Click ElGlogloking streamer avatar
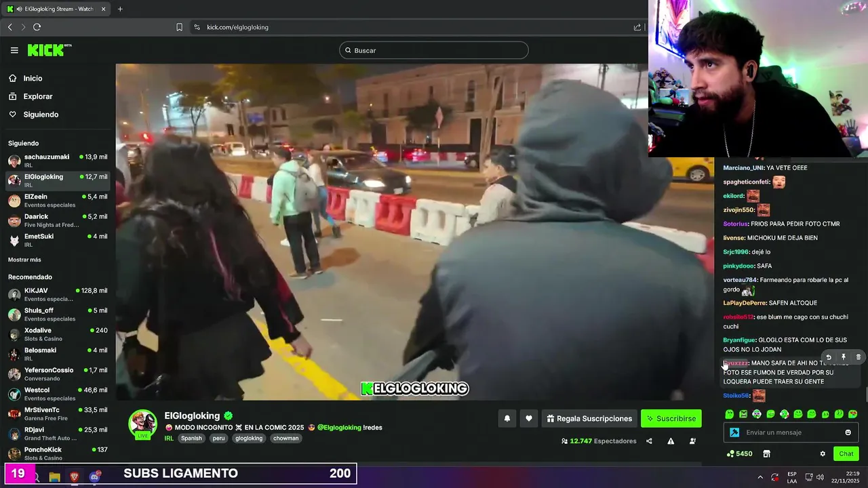 143,425
